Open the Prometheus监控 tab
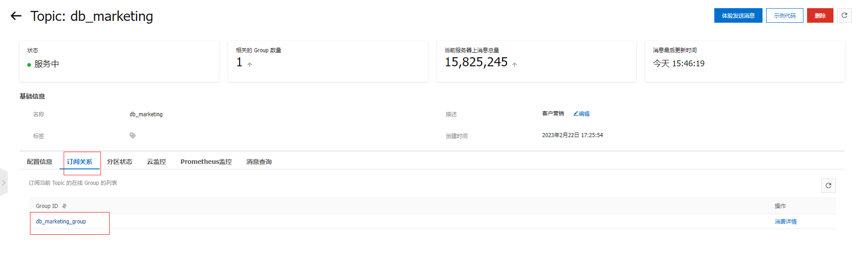868x262 pixels. click(206, 162)
